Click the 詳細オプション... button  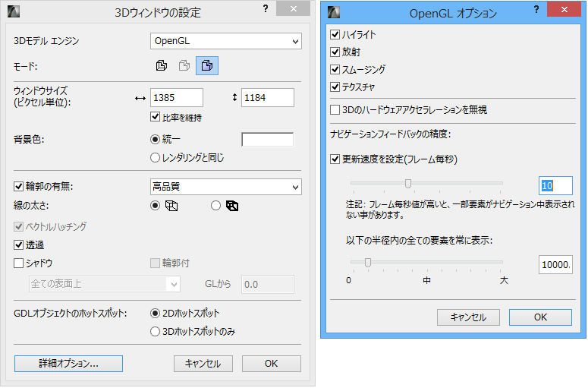point(68,364)
